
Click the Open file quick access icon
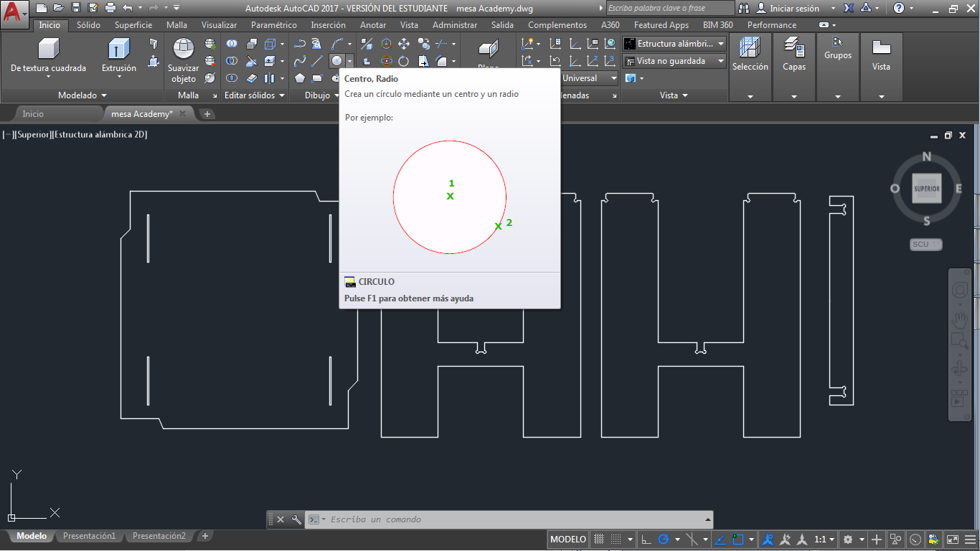(x=58, y=8)
